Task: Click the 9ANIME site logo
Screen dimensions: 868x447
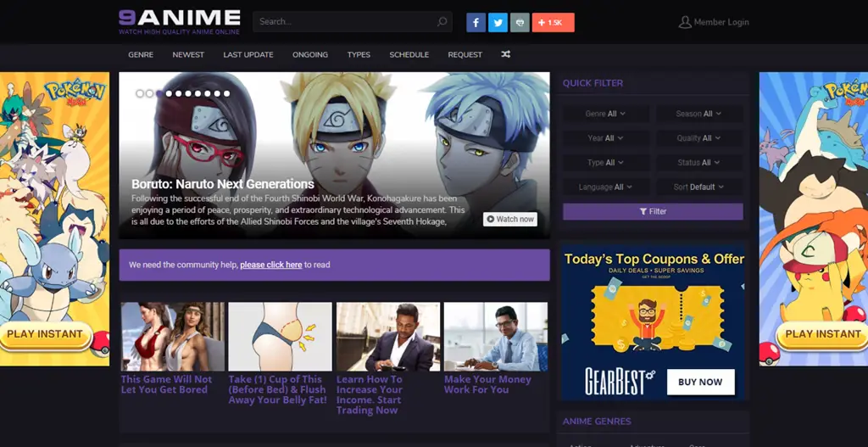Action: point(180,21)
